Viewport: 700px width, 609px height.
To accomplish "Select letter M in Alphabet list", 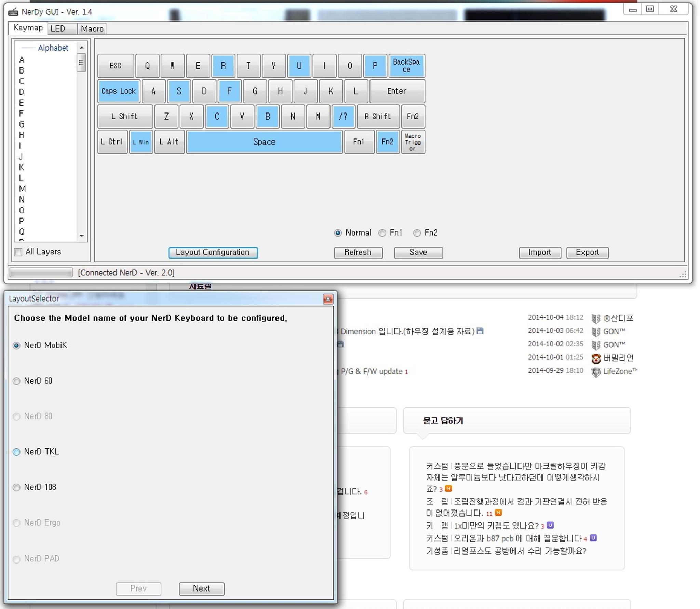I will [22, 189].
